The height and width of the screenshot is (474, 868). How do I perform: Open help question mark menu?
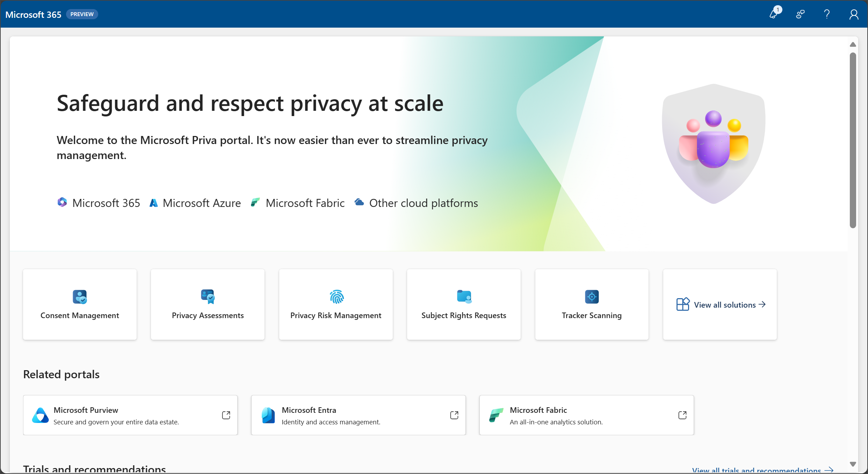826,14
